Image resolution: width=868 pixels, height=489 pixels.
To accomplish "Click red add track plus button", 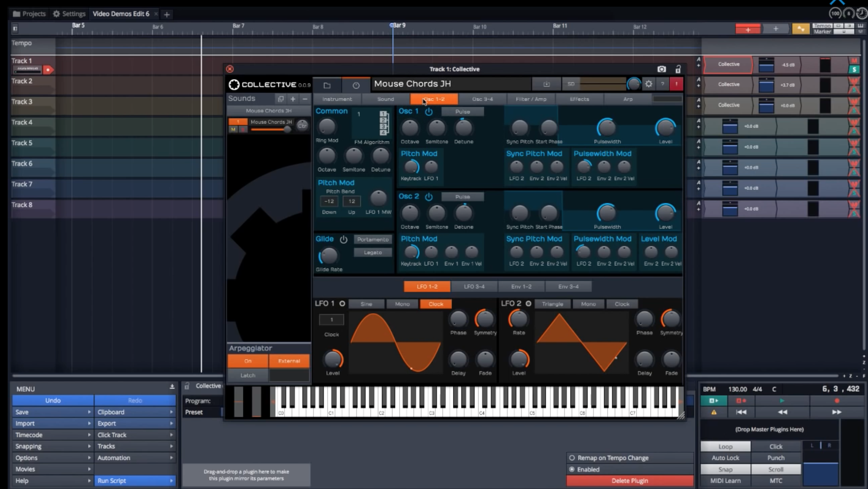I will coord(748,29).
